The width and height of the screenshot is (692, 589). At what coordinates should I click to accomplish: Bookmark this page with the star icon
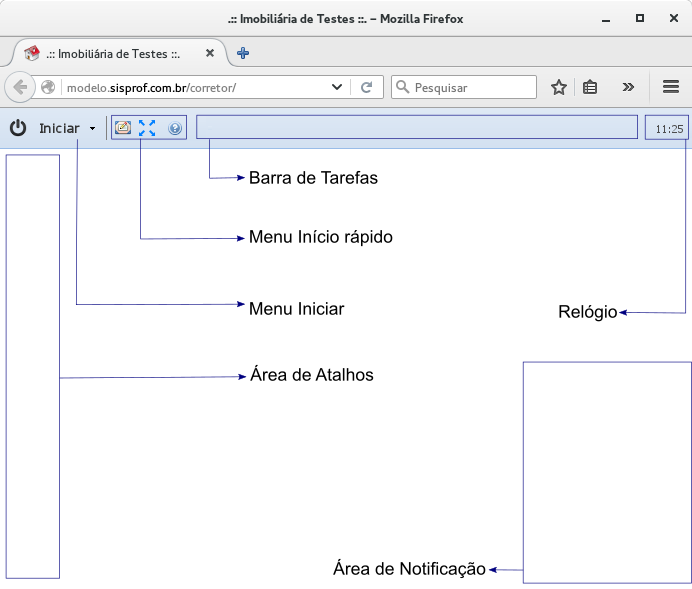[x=559, y=87]
